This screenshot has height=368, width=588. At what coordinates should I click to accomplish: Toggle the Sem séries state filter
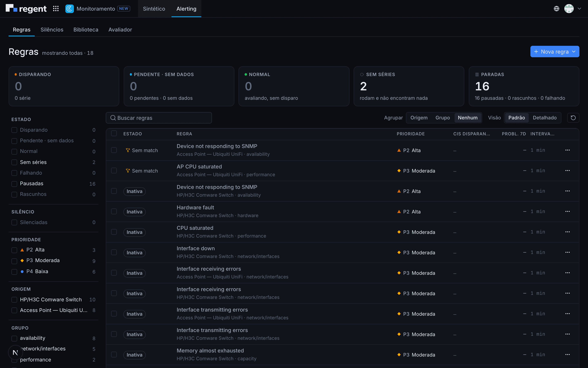point(14,162)
